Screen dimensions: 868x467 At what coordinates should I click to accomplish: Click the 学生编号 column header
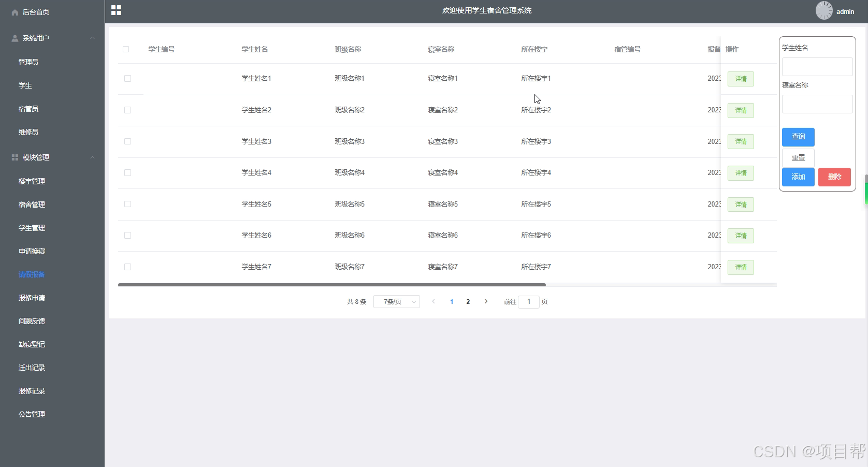[x=162, y=49]
